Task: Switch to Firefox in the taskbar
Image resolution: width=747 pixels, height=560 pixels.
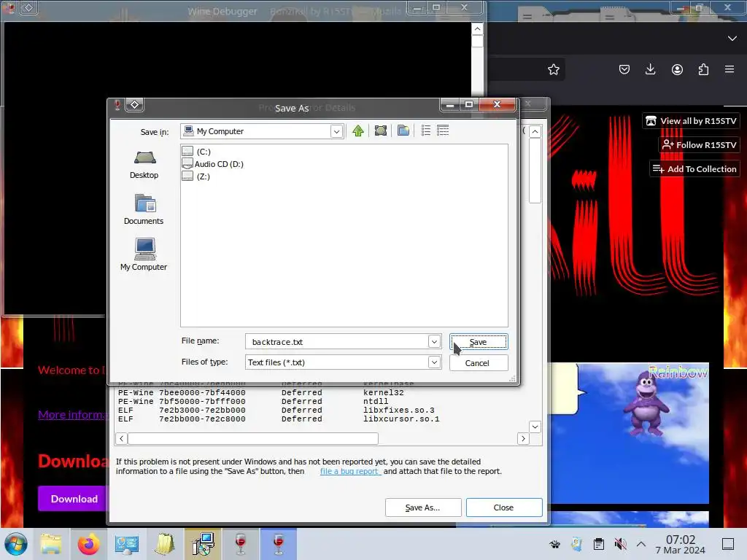Action: tap(88, 544)
